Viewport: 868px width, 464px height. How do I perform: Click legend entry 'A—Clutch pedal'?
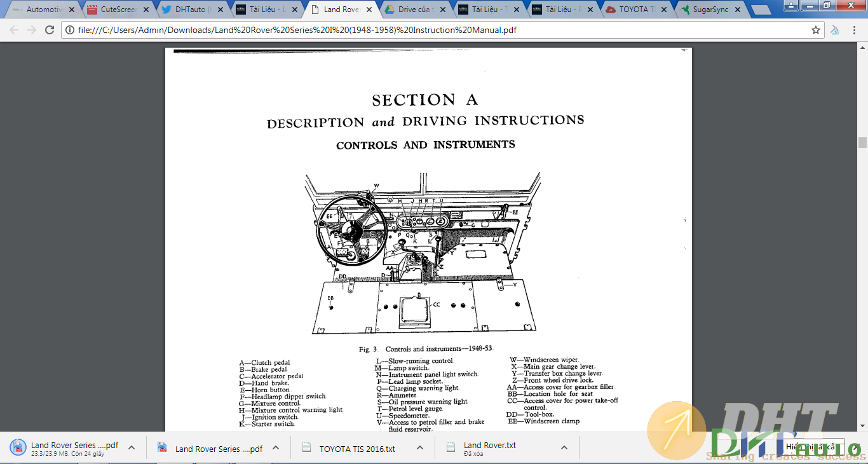tap(265, 363)
